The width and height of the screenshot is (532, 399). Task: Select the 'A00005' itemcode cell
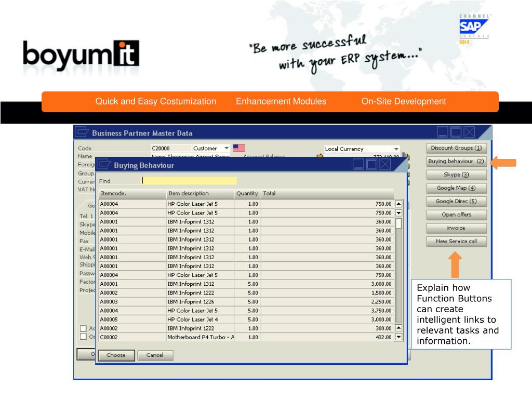coord(132,320)
